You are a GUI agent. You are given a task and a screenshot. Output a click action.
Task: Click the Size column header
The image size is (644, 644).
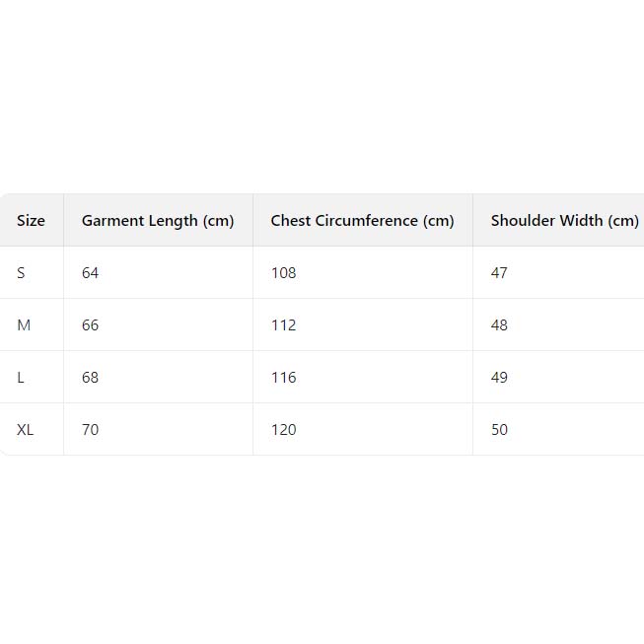[31, 221]
